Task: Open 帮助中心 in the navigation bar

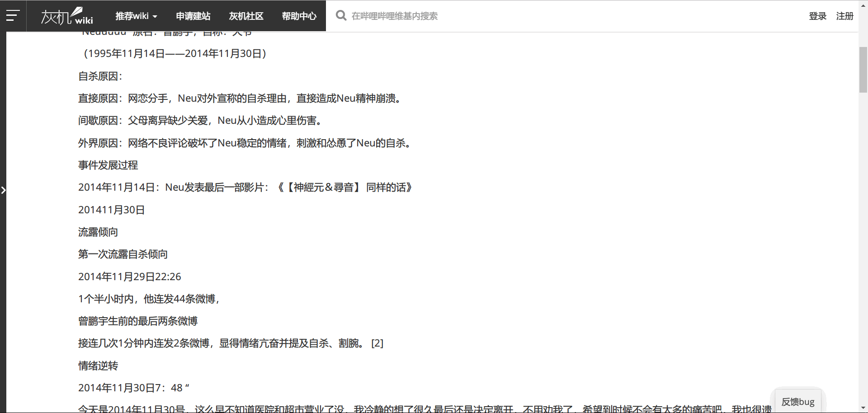Action: [299, 16]
